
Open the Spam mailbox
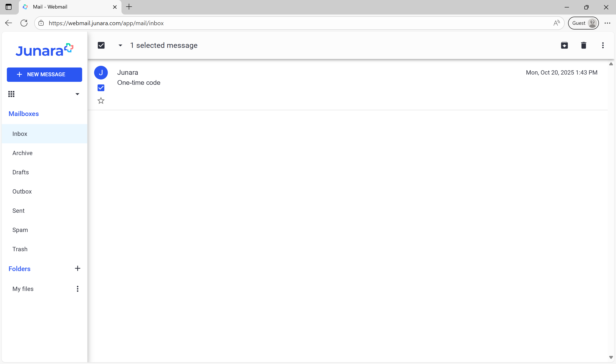pos(44,230)
